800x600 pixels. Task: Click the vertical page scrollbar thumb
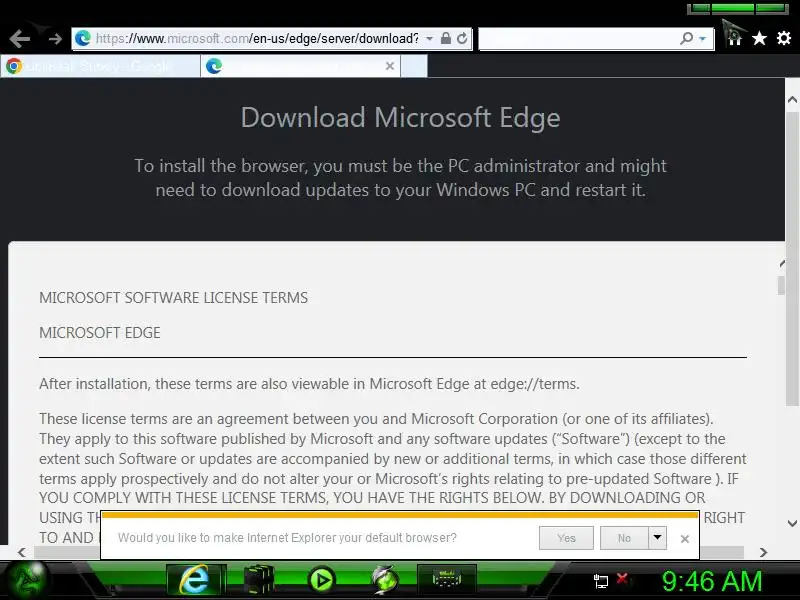pyautogui.click(x=792, y=259)
